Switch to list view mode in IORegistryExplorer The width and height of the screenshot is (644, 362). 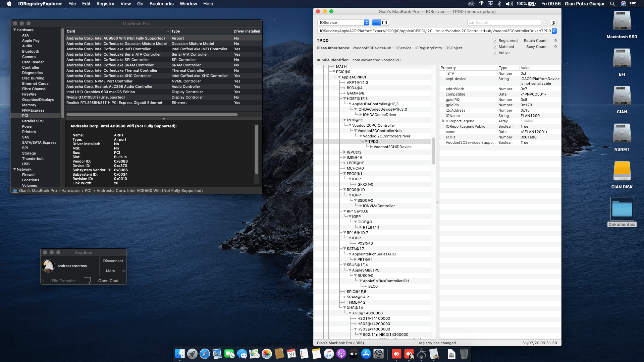(x=376, y=22)
